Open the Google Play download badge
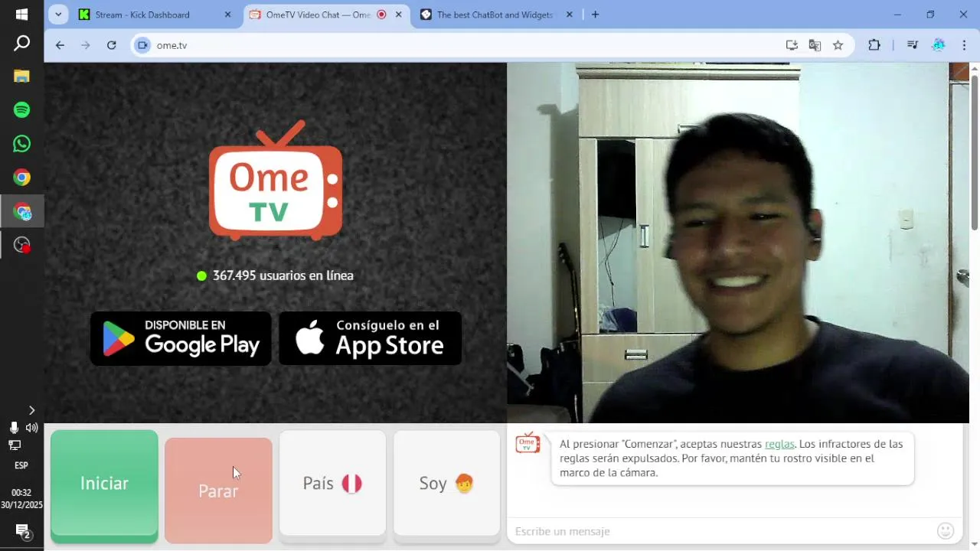The width and height of the screenshot is (980, 551). 181,338
